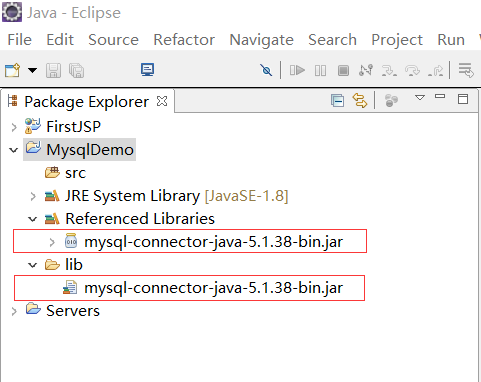Open the Edit menu
Screen dimensions: 481x382
click(x=60, y=40)
